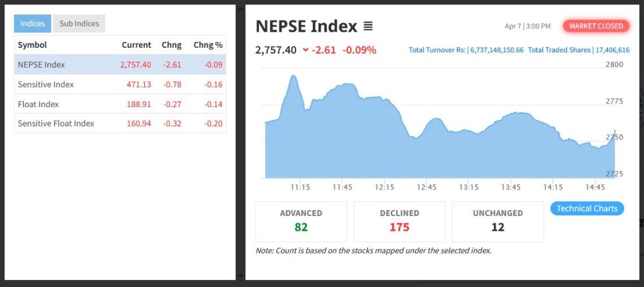
Task: Click the chart peak near 11:15
Action: (293, 76)
